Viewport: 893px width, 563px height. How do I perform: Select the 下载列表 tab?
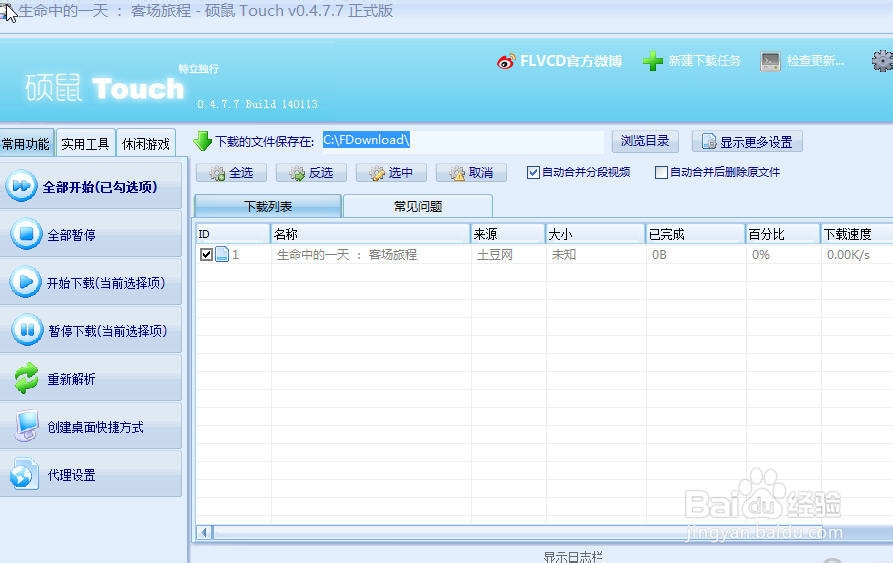[268, 206]
